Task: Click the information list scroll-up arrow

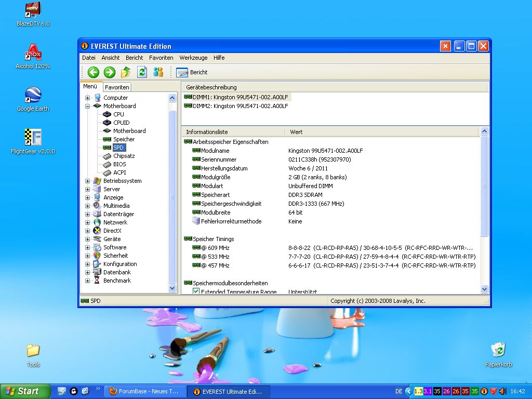Action: (x=485, y=131)
